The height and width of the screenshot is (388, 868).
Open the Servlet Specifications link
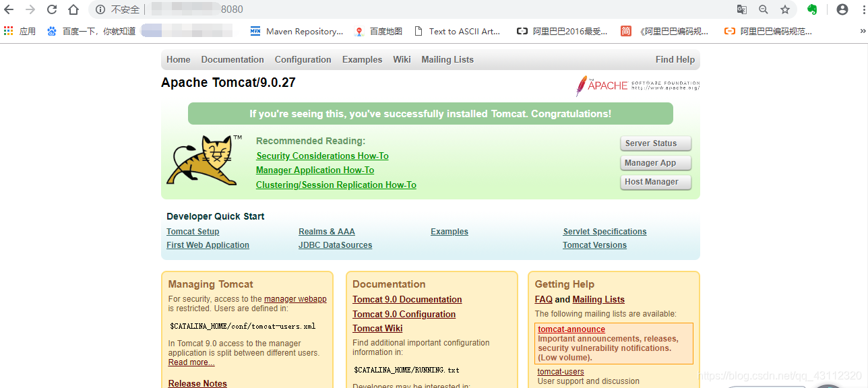pos(604,232)
